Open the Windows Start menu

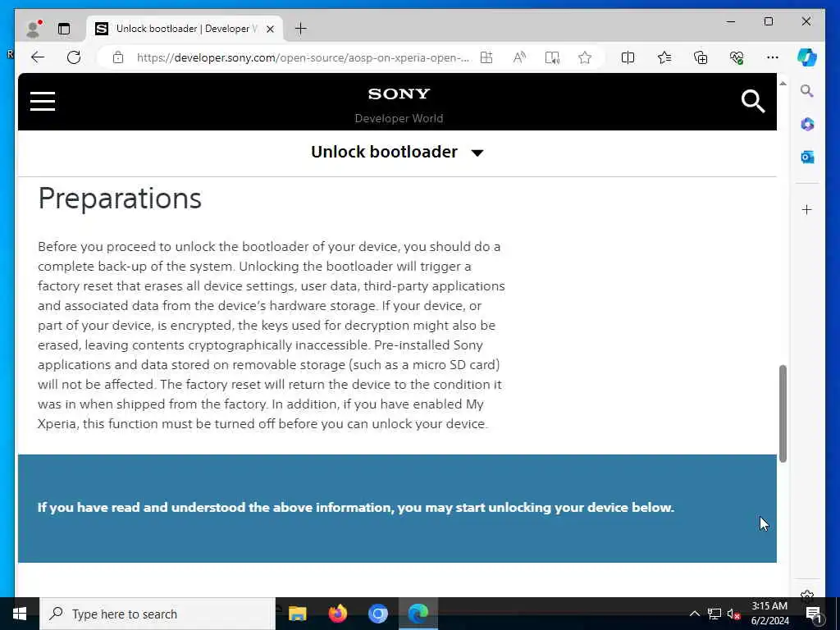[20, 614]
